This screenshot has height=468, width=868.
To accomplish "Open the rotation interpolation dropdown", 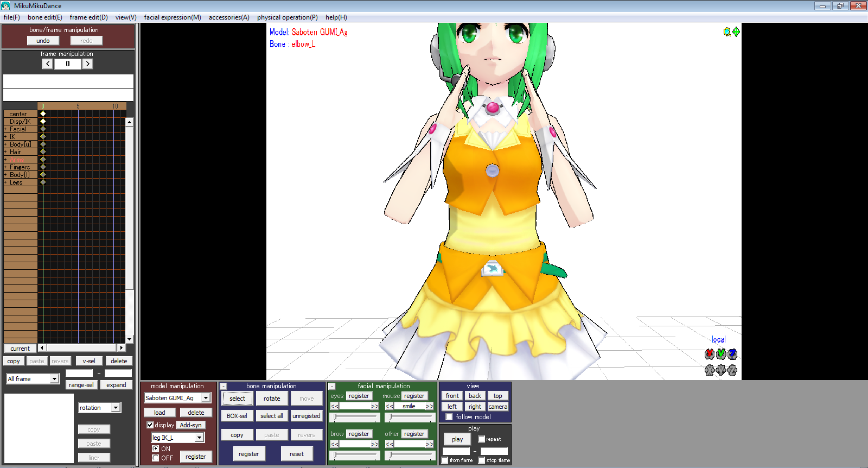I will point(116,408).
